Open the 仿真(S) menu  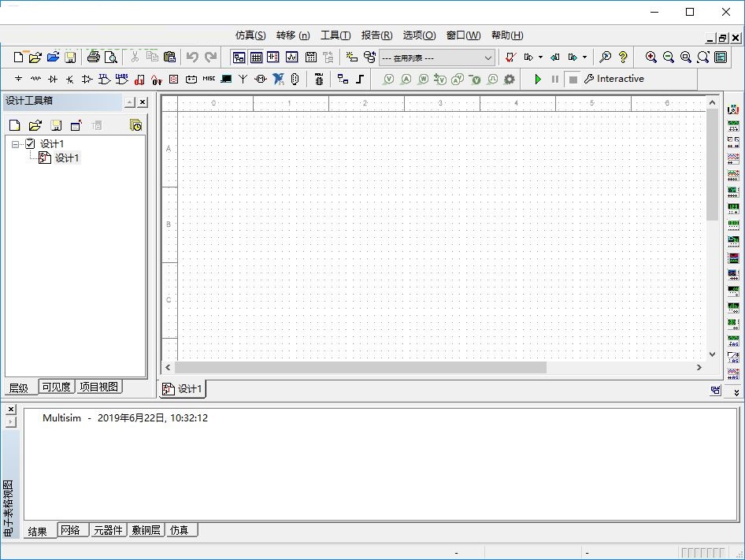coord(250,35)
